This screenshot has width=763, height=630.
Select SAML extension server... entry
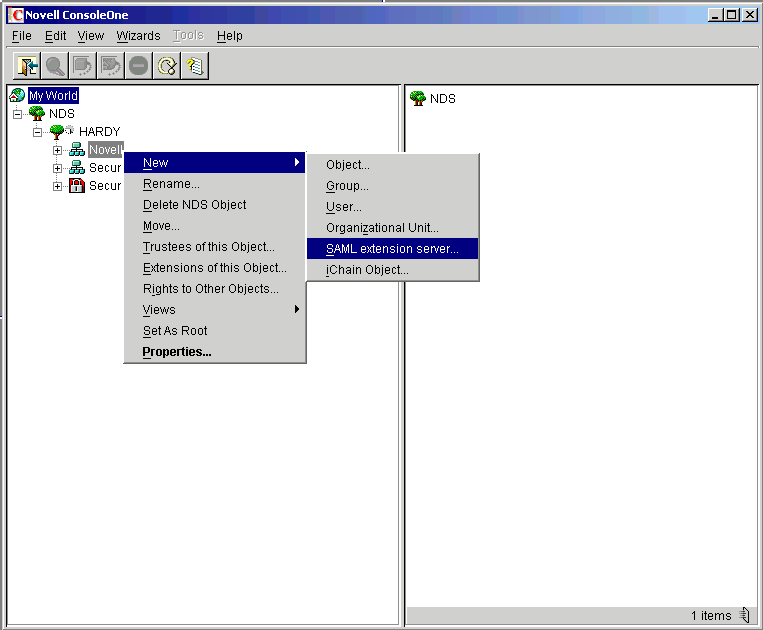click(393, 249)
